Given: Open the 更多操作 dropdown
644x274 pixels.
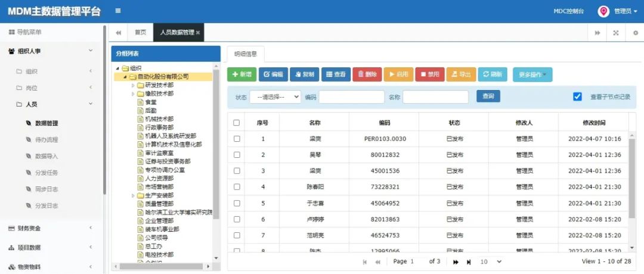Looking at the screenshot, I should 532,74.
